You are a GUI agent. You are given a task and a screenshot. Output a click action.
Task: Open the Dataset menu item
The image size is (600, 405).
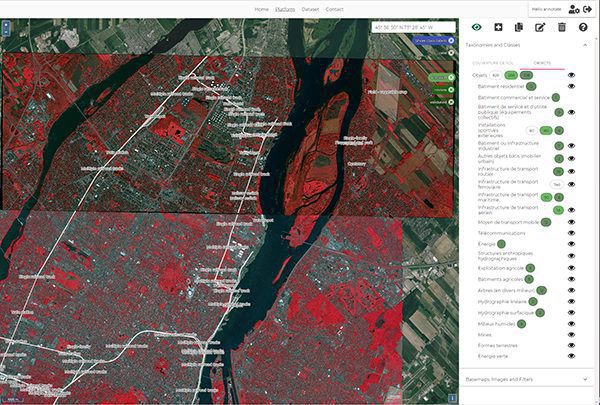pyautogui.click(x=309, y=9)
